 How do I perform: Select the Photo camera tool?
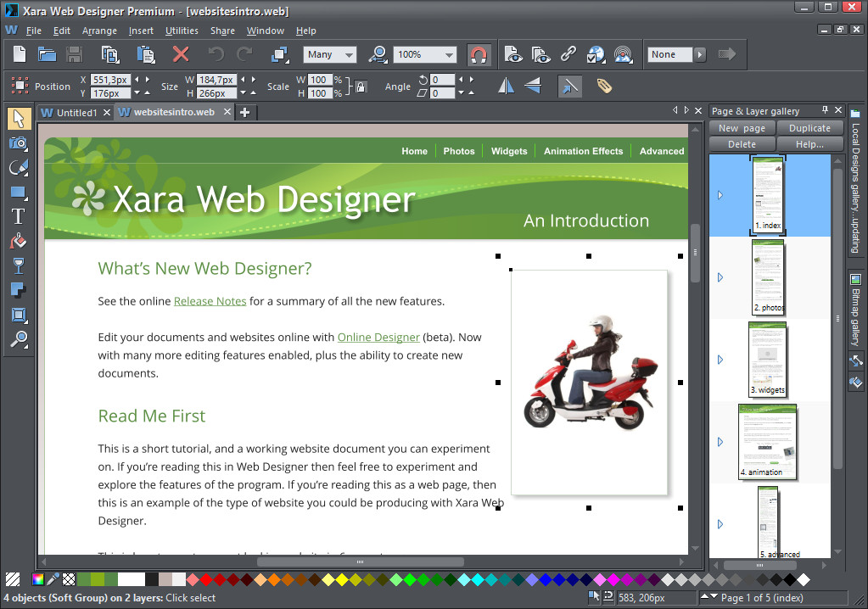pyautogui.click(x=19, y=143)
